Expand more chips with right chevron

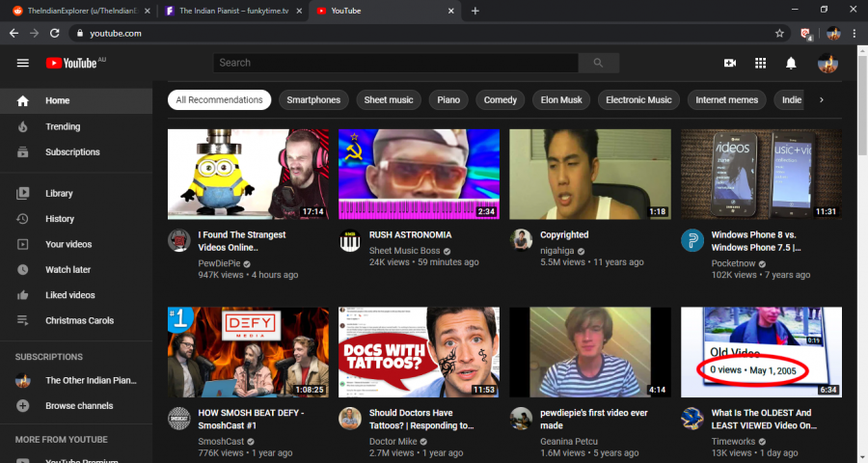coord(822,100)
